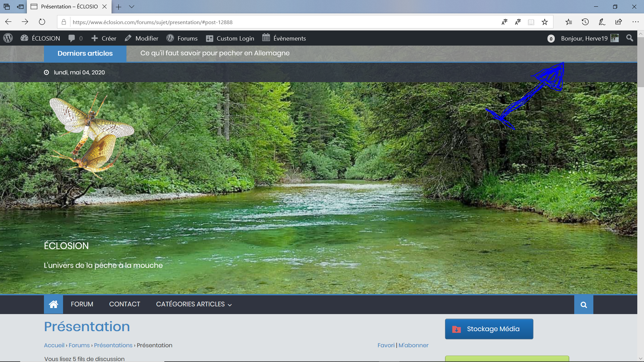Click the mayfly logo image
The image size is (644, 362).
tap(92, 136)
